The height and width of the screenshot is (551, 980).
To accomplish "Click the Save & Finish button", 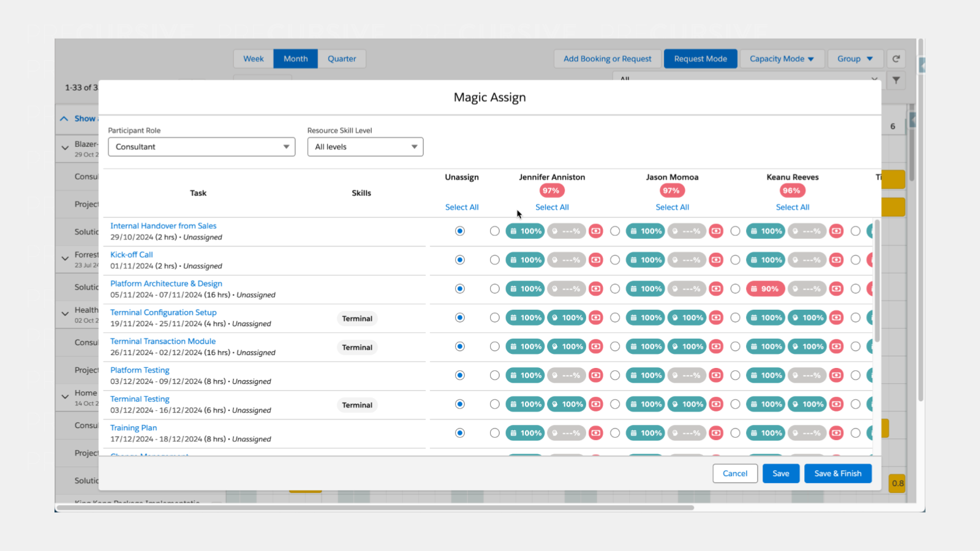I will 838,473.
